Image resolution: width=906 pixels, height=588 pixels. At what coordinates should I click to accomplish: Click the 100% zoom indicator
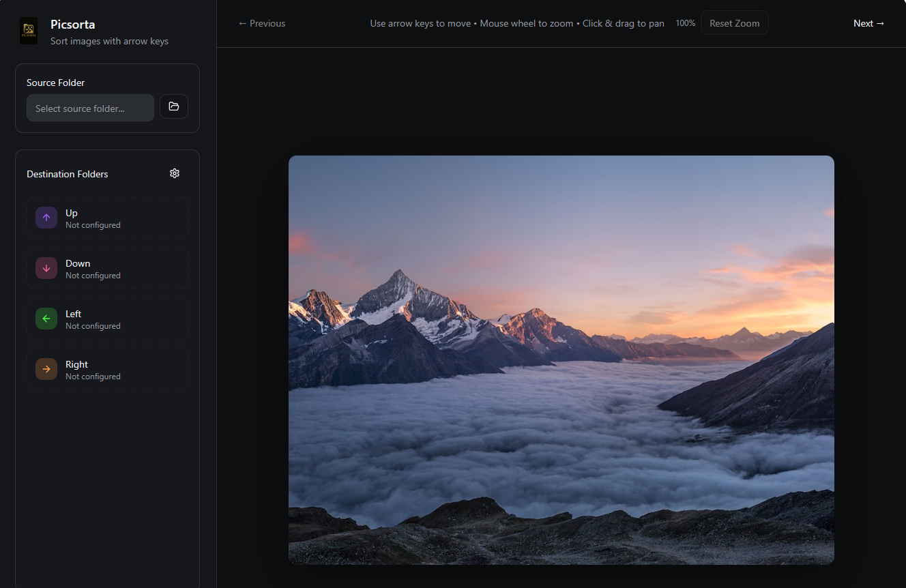point(685,23)
